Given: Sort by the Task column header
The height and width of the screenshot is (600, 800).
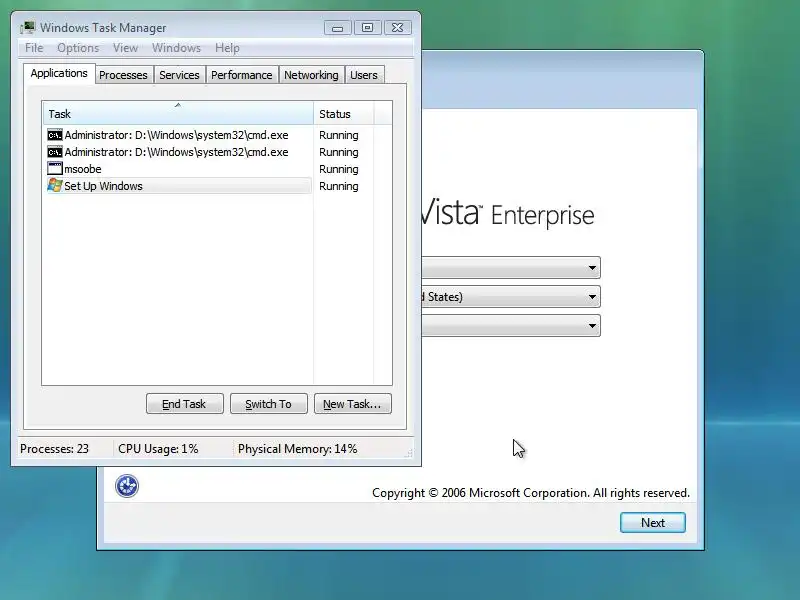Looking at the screenshot, I should click(x=178, y=113).
